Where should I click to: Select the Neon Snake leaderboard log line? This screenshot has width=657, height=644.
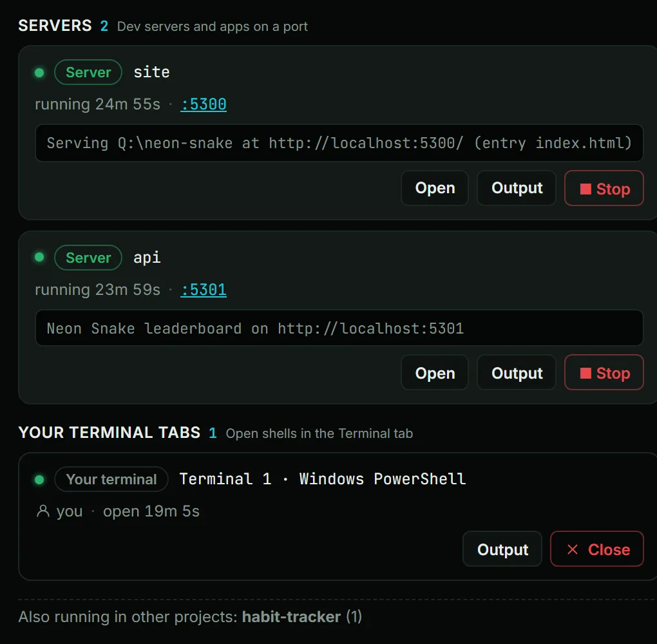[x=339, y=328]
